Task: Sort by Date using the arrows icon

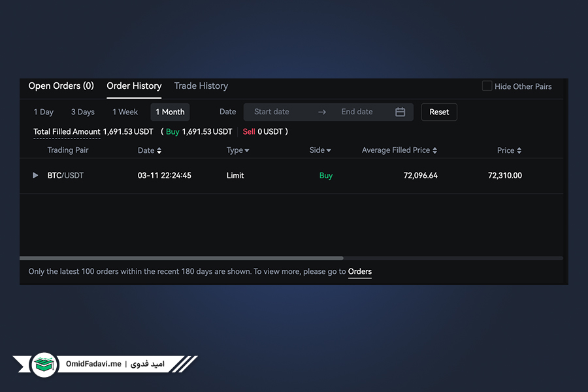Action: [x=159, y=150]
